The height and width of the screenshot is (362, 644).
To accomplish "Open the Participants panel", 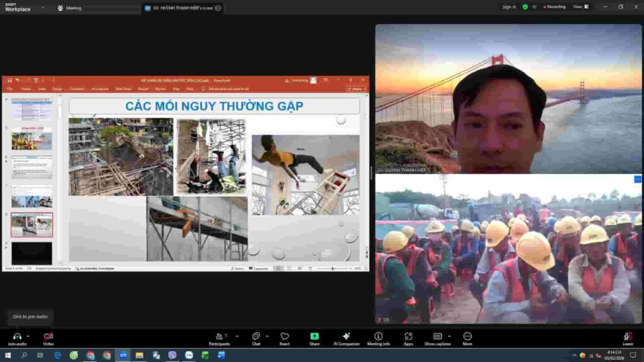I will (219, 337).
